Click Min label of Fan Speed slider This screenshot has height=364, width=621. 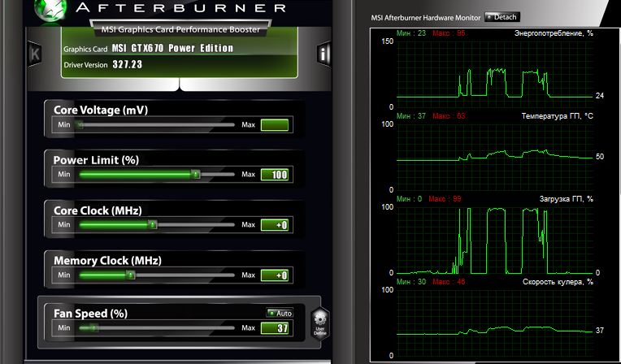(63, 327)
